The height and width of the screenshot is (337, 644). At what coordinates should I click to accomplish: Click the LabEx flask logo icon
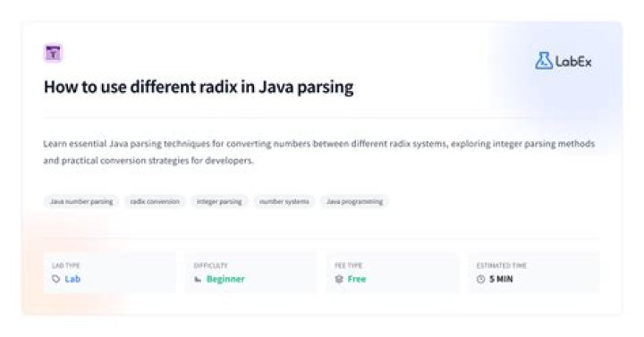pos(544,61)
